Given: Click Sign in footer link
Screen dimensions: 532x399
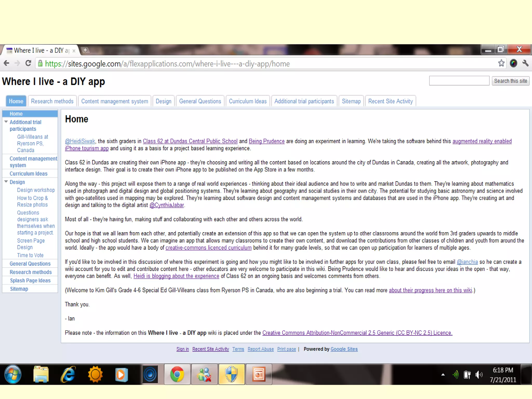Looking at the screenshot, I should [x=182, y=349].
